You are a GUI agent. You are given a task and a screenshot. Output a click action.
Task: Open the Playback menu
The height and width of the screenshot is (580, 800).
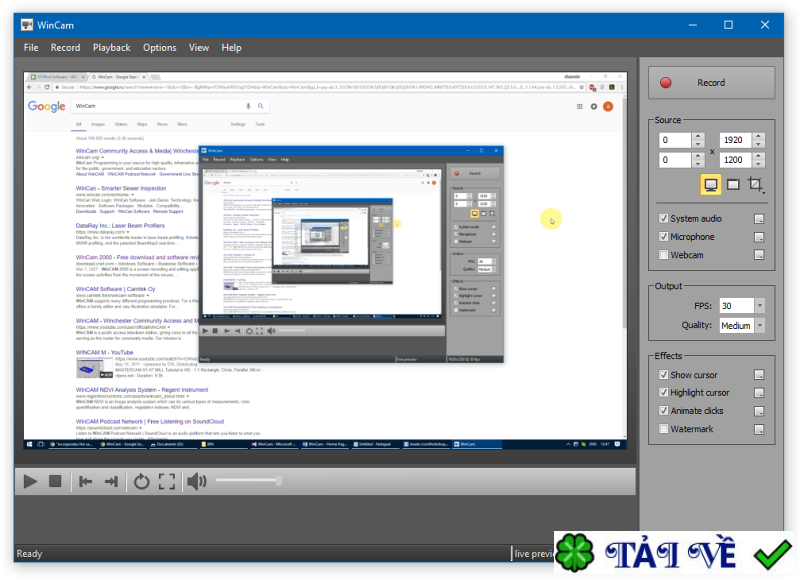(111, 47)
